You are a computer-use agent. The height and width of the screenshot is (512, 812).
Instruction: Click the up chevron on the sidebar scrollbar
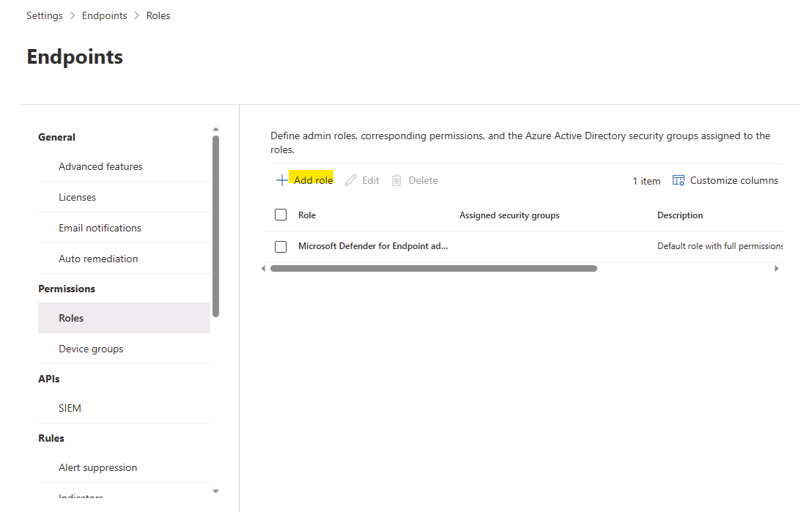[x=215, y=128]
